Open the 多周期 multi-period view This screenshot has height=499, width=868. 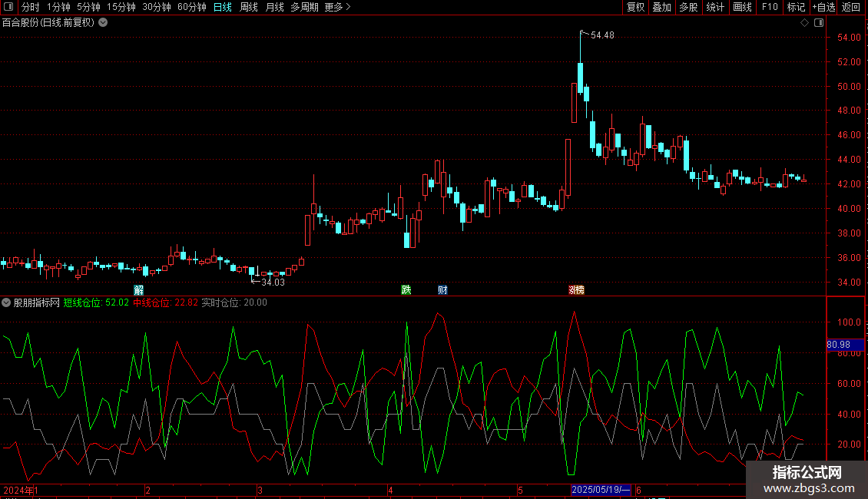click(304, 7)
